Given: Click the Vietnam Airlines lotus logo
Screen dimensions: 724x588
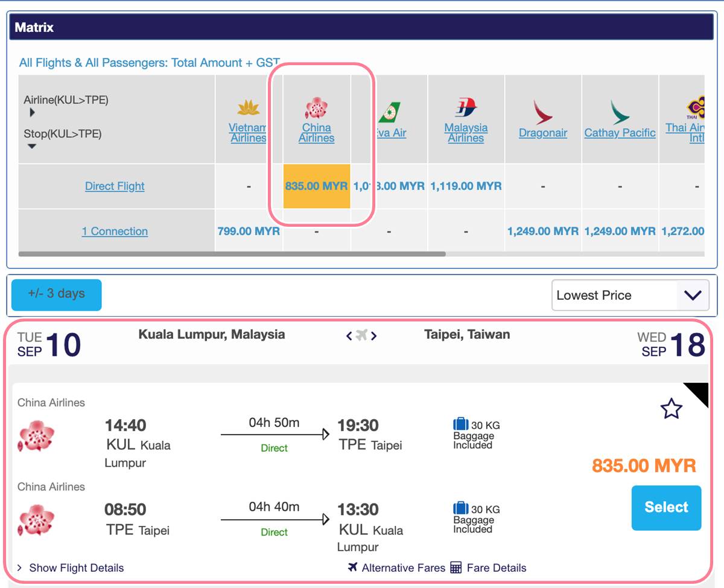Looking at the screenshot, I should pyautogui.click(x=248, y=109).
